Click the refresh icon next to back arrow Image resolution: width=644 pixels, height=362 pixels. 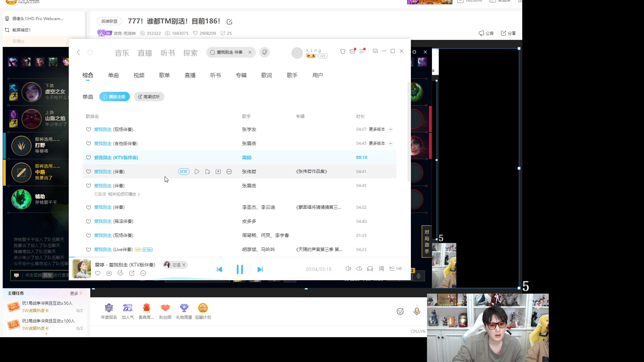[90, 52]
